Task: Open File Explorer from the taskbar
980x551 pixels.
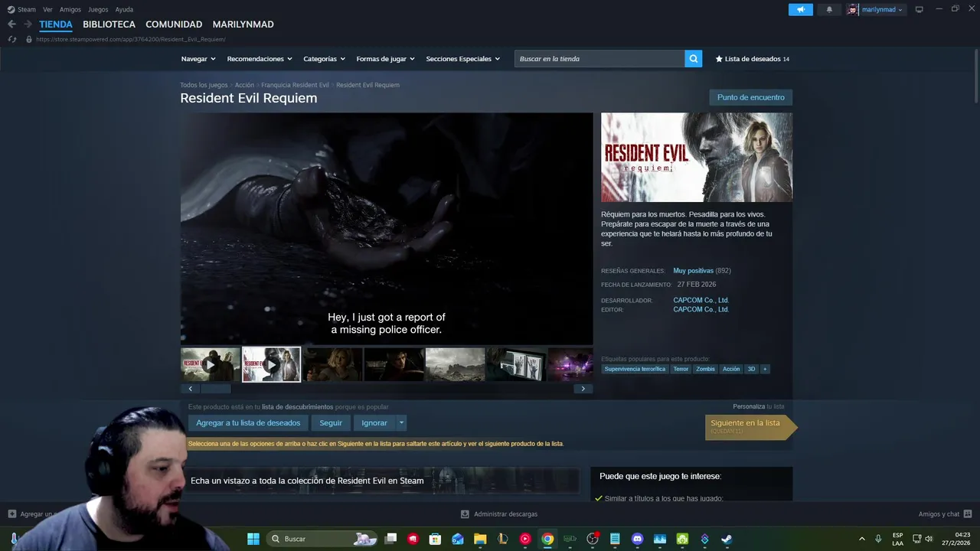Action: [480, 539]
